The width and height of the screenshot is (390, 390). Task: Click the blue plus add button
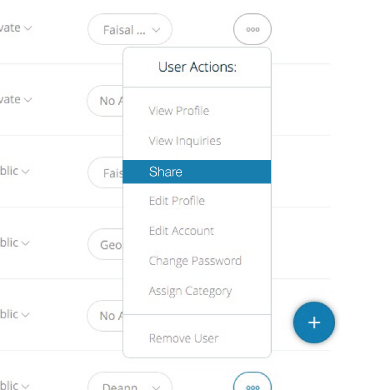pyautogui.click(x=314, y=322)
